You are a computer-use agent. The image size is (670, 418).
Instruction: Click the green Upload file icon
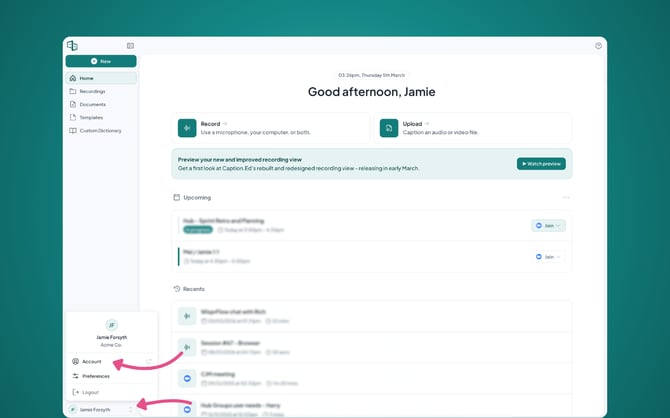pos(389,128)
